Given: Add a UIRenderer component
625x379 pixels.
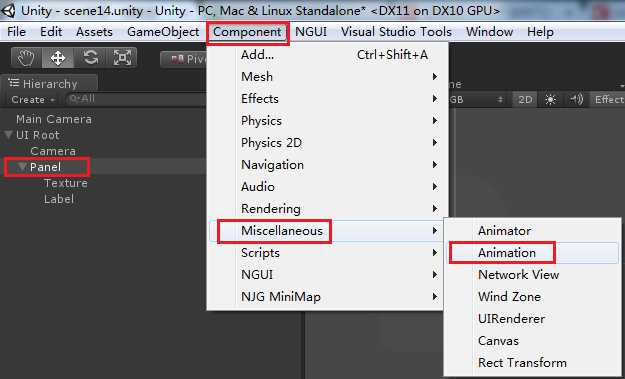Looking at the screenshot, I should (533, 318).
